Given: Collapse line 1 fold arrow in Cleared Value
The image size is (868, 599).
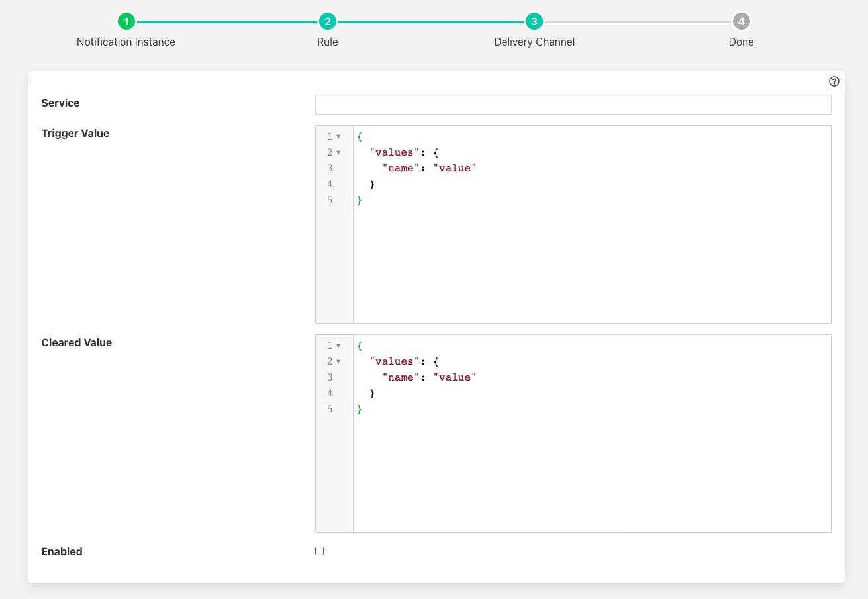Looking at the screenshot, I should point(338,346).
